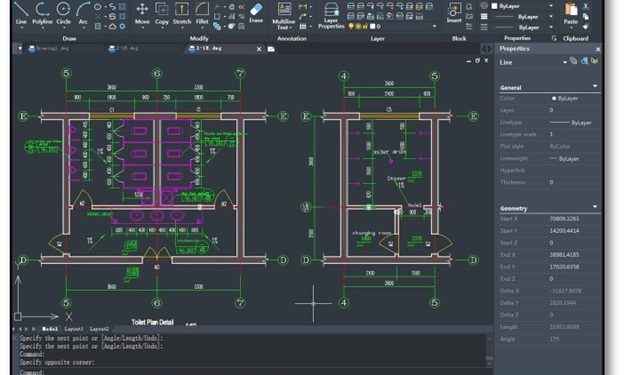Click the 'Toilet Plan Detail' drawing title
This screenshot has width=624, height=375.
(x=152, y=322)
